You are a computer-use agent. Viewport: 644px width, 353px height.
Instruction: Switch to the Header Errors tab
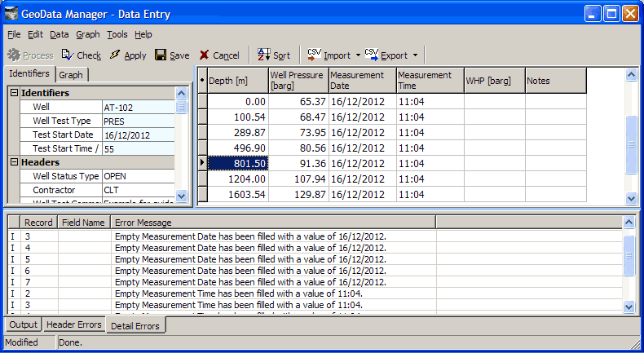point(74,324)
